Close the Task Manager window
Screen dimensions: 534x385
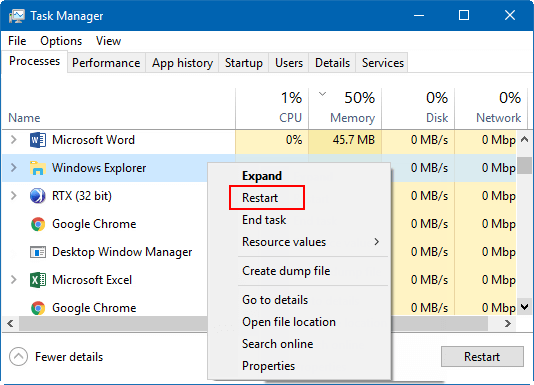click(x=510, y=15)
